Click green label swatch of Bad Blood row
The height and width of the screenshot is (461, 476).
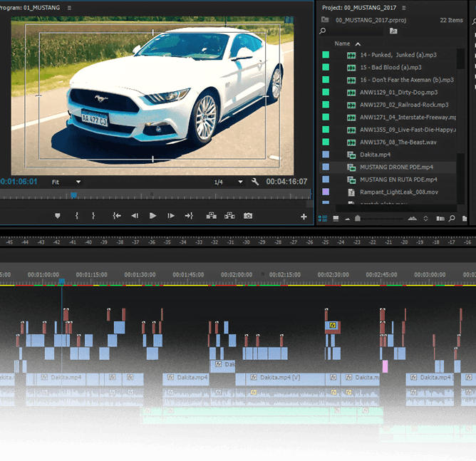pos(326,67)
